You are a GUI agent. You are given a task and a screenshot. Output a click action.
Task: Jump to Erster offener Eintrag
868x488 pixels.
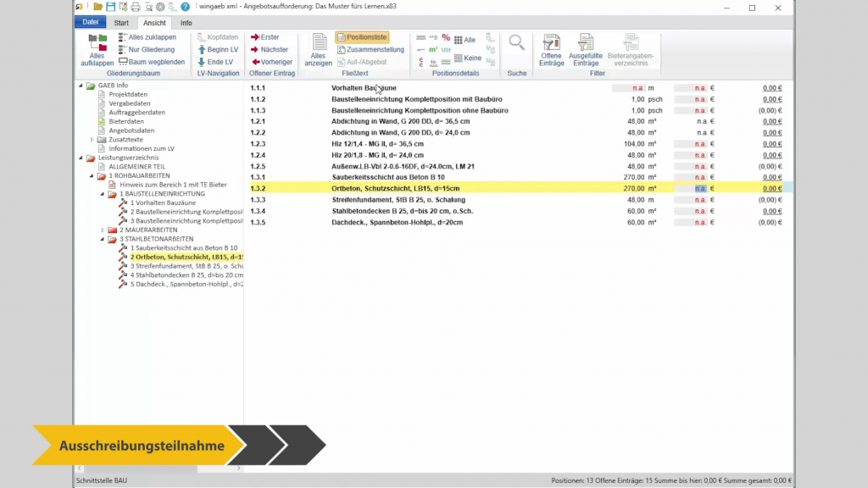point(268,37)
